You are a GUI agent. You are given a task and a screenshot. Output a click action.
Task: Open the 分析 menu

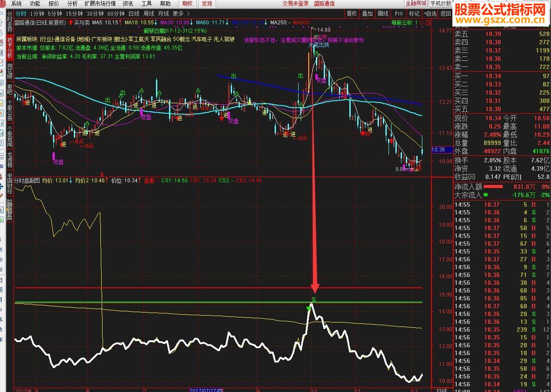click(x=72, y=3)
